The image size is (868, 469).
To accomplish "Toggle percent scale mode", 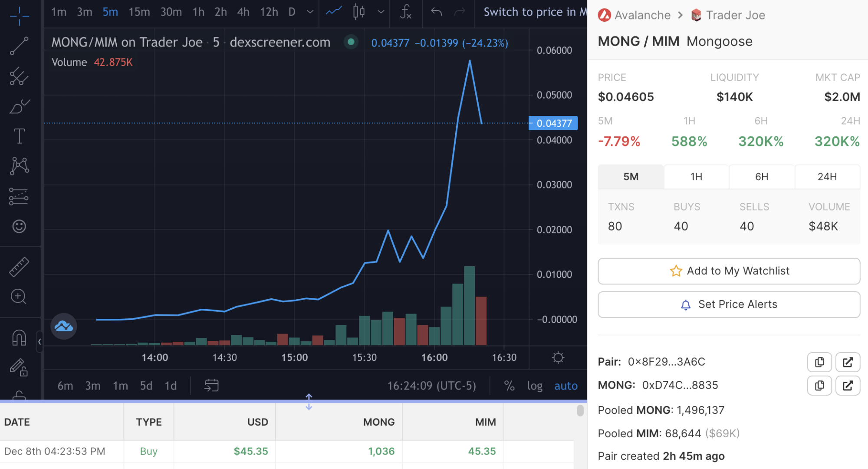I will [509, 386].
